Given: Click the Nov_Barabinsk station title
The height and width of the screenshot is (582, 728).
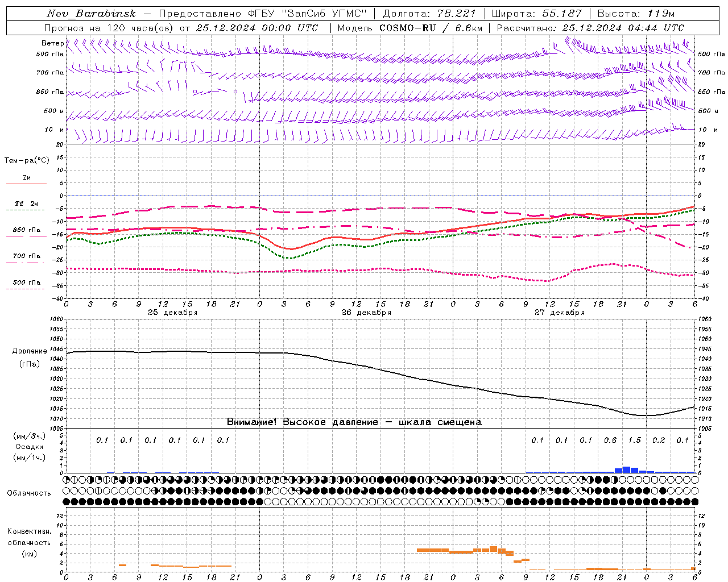Looking at the screenshot, I should [x=92, y=14].
